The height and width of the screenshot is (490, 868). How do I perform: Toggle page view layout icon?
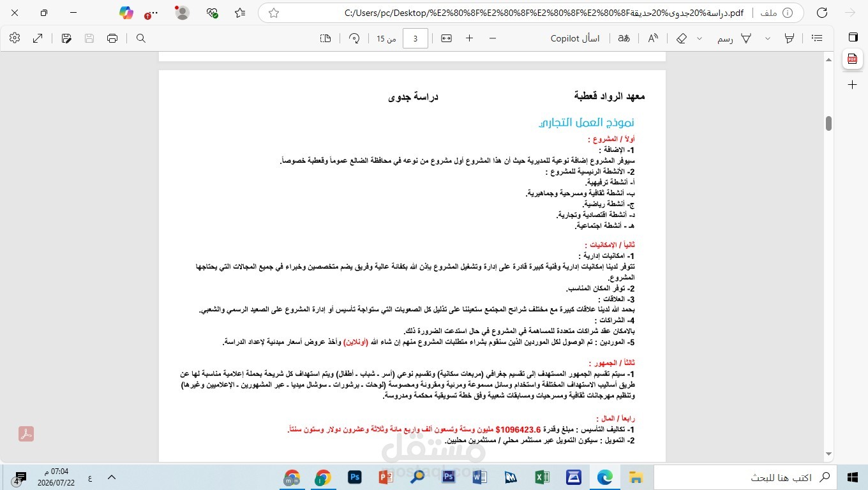325,38
